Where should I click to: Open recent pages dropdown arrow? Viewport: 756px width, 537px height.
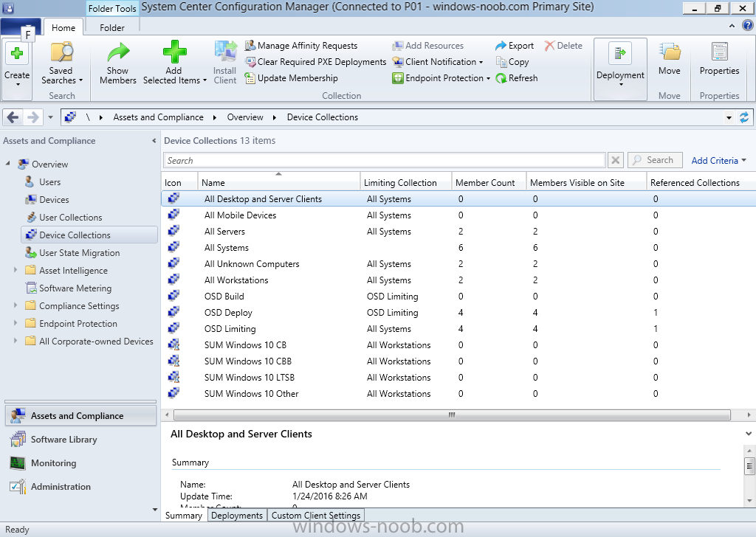[x=51, y=117]
